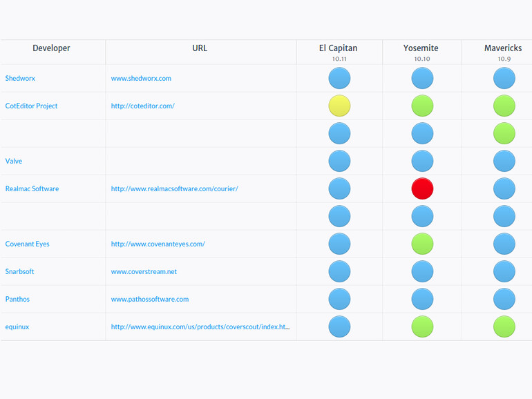Click equinux El Capitan blue status dot
This screenshot has height=399, width=532.
[339, 327]
